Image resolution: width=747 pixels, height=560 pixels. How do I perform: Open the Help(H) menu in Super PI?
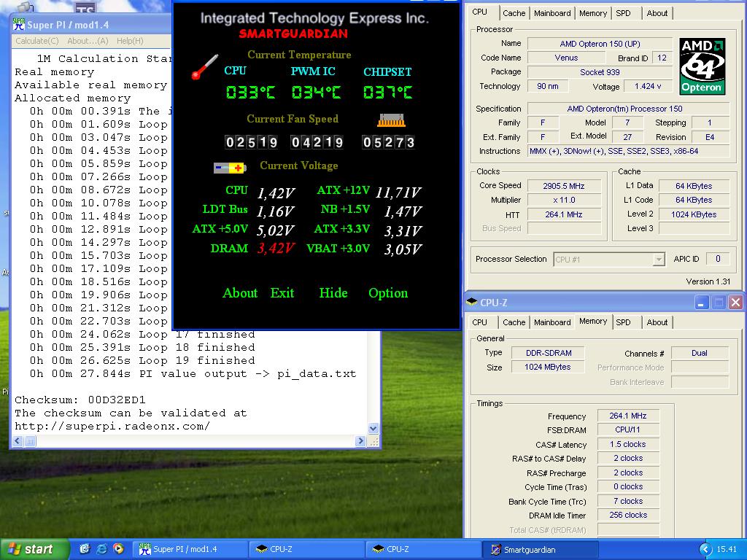(130, 41)
